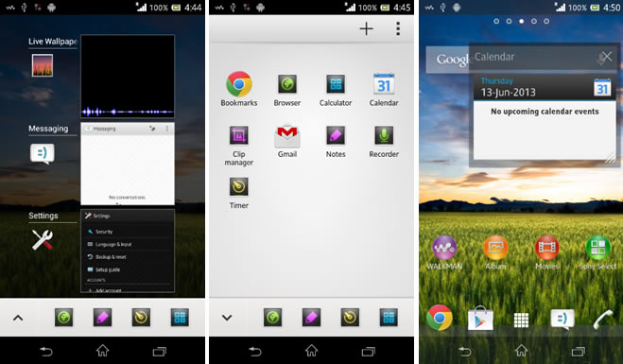The image size is (623, 364).
Task: Tap 'No upcoming calendar events' text
Action: pos(545,112)
